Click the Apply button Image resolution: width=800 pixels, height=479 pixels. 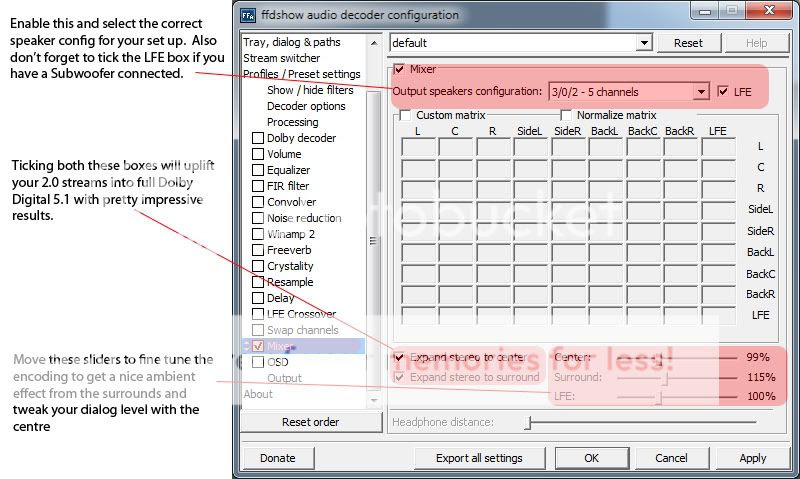pyautogui.click(x=753, y=458)
